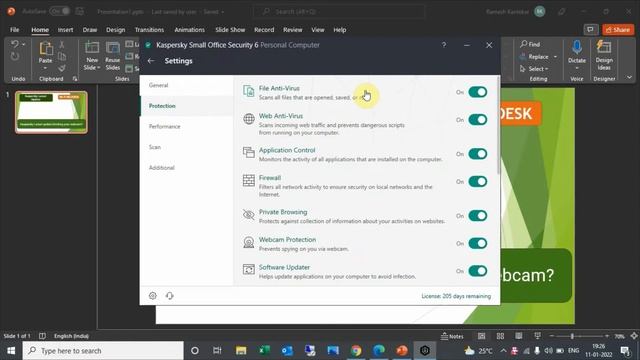The image size is (640, 360).
Task: Click the Kaspersky settings list scrollbar
Action: (x=498, y=124)
